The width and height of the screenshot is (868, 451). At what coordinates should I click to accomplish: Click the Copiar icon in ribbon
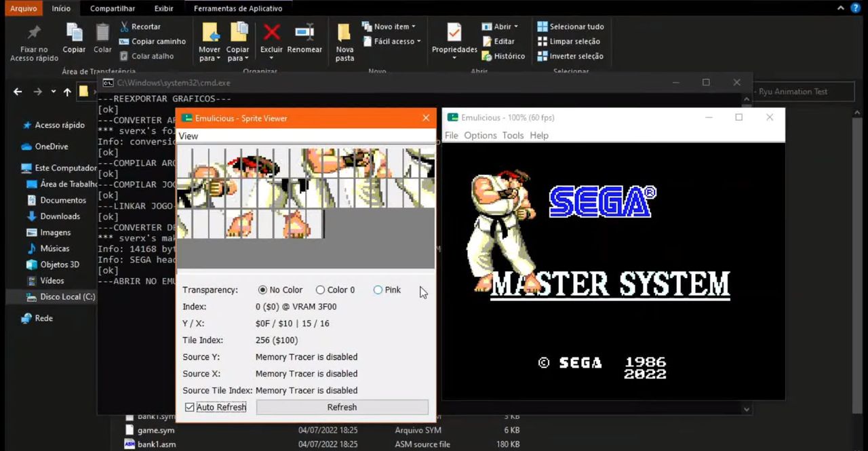point(74,32)
